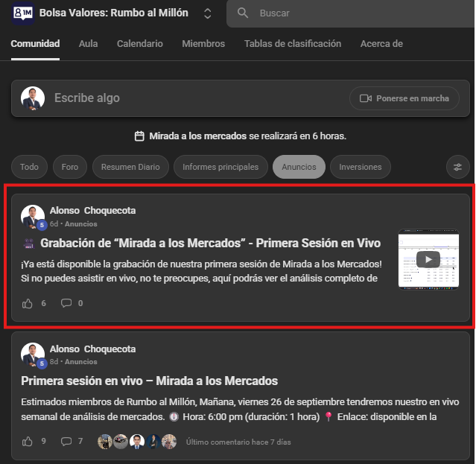Click the Bolsa Valores 1M group logo
Screen dimensions: 476x464
pos(23,13)
